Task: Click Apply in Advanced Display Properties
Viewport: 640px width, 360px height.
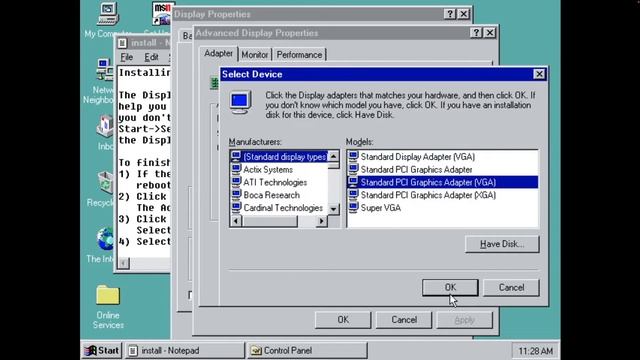Action: point(464,320)
